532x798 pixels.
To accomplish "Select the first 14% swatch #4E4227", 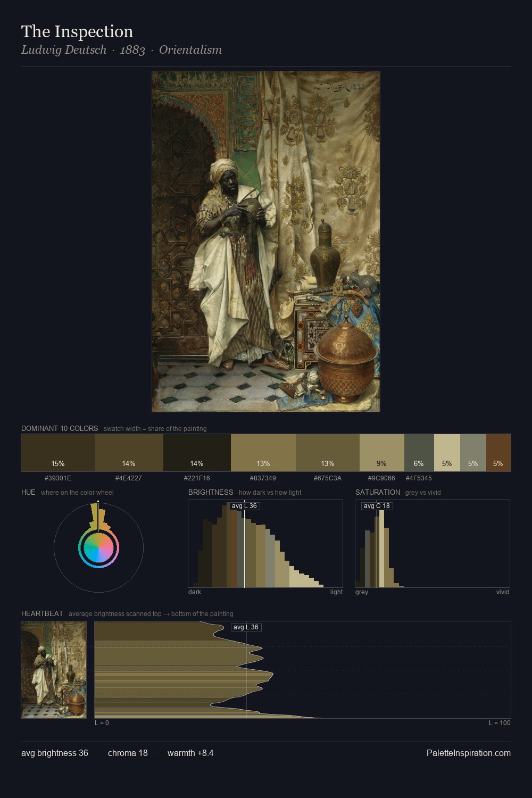I will pos(129,453).
